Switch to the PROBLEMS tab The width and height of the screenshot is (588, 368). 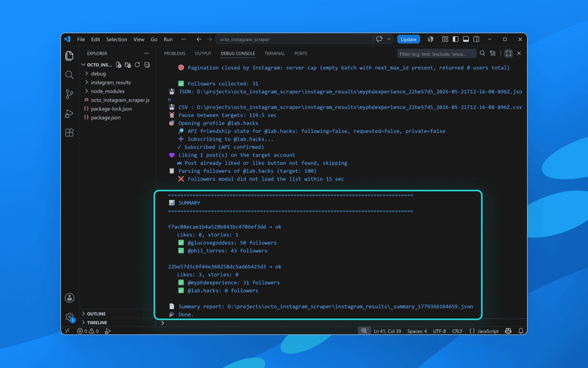pos(175,54)
